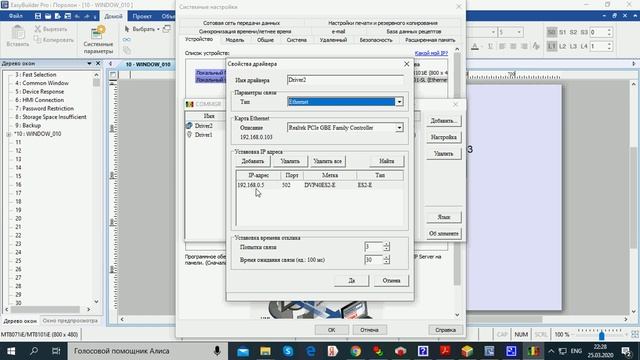Select Driver2 in COMMGR list

point(203,126)
